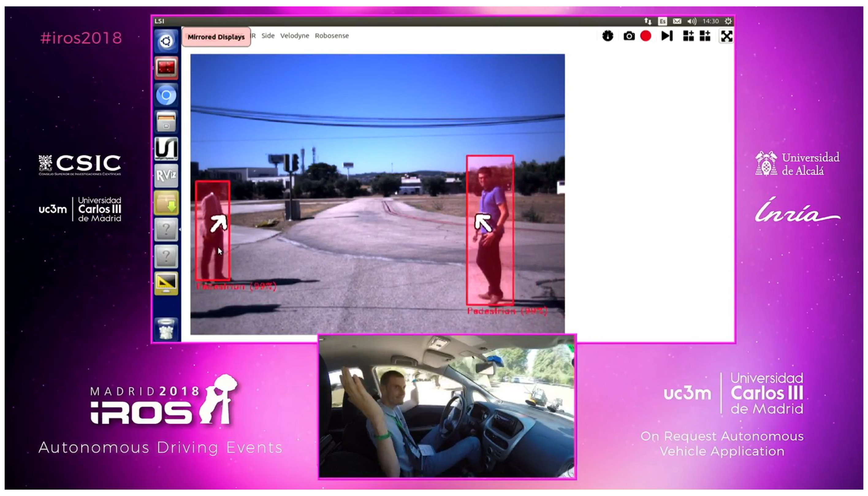Click the Mirrored Displays tooltip label
Screen dimensions: 868x496
[x=216, y=37]
